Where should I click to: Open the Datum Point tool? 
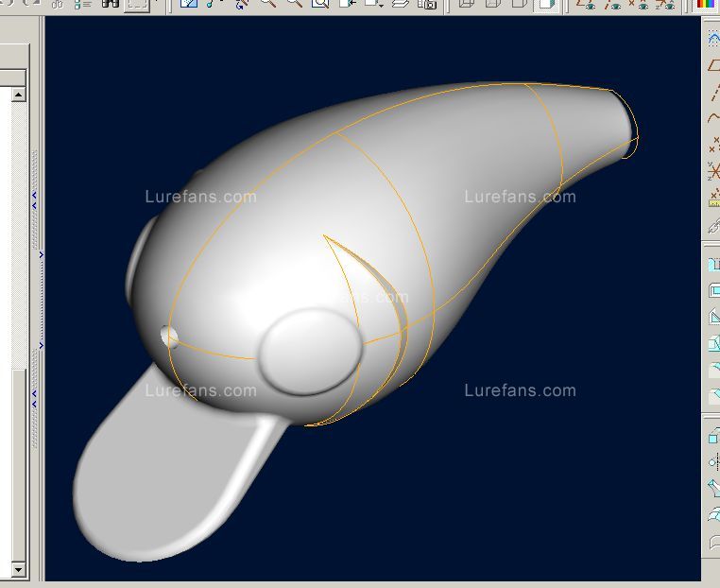pyautogui.click(x=714, y=145)
